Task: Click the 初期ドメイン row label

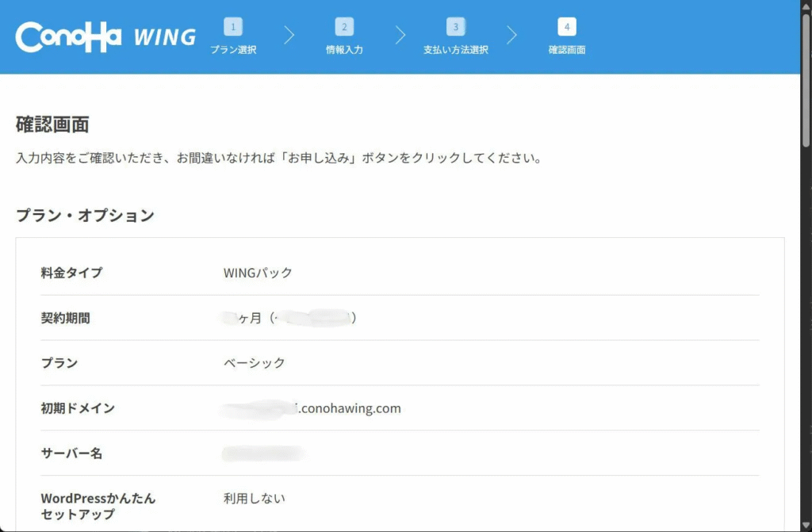Action: click(78, 408)
